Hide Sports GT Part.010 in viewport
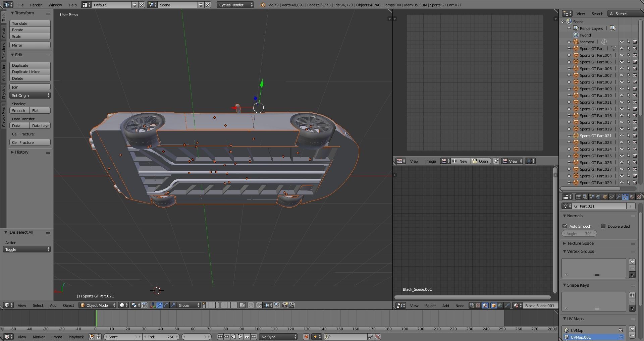 pos(622,96)
